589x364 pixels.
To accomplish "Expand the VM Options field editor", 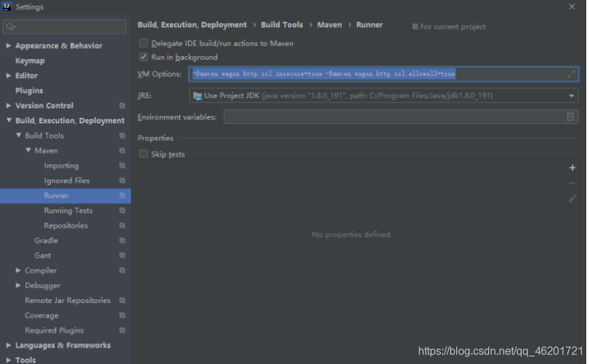I will pyautogui.click(x=571, y=75).
